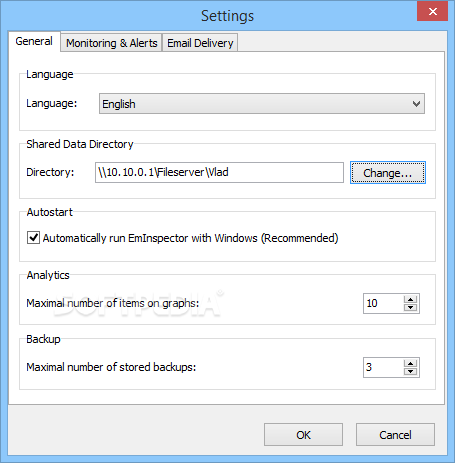
Task: Click the 'Maximal number of stored backups:' label
Action: pos(111,367)
